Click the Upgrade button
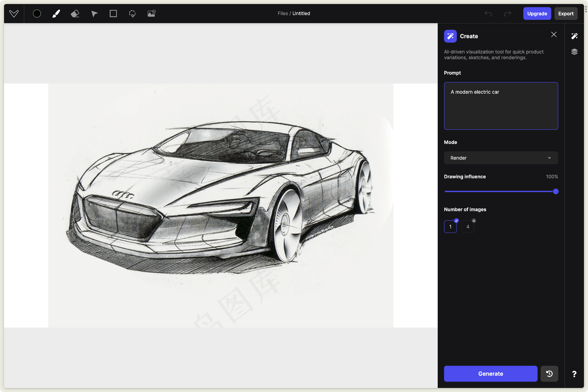The height and width of the screenshot is (392, 588). pos(537,14)
